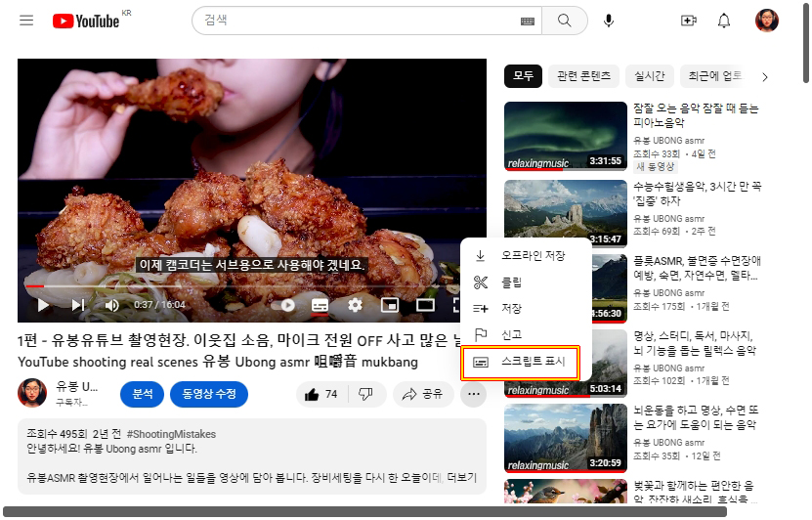Open the account avatar menu
The height and width of the screenshot is (520, 812).
click(x=767, y=21)
